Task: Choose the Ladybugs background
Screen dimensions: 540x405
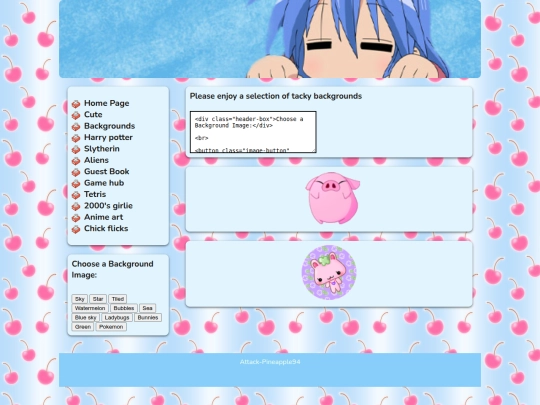Action: pos(117,318)
